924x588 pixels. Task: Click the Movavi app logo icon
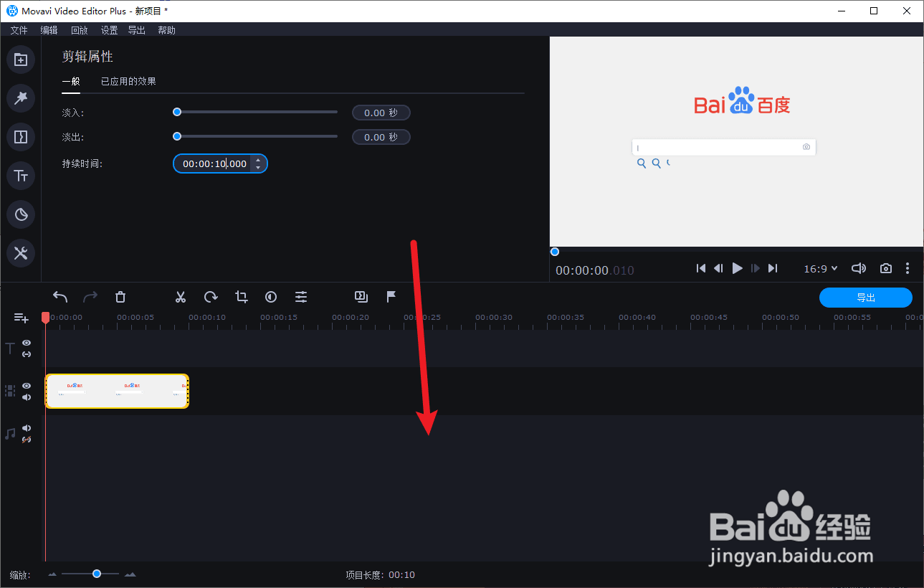coord(12,11)
